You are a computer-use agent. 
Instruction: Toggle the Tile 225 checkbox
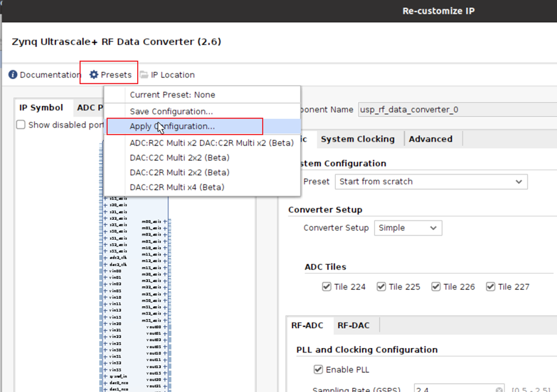[381, 286]
